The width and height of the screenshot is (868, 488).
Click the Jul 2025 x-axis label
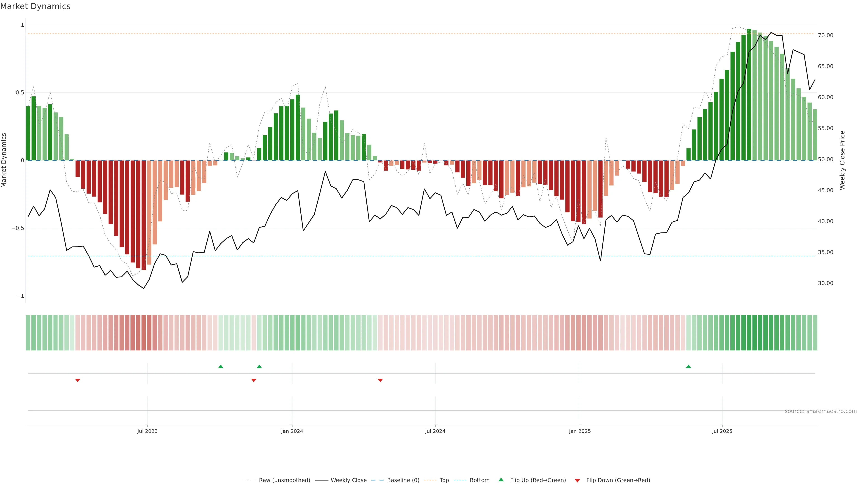click(x=722, y=431)
